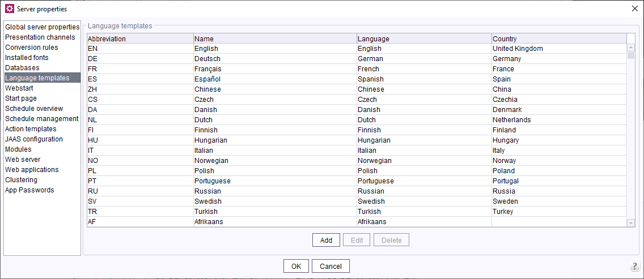The width and height of the screenshot is (644, 279).
Task: Click the Portugal country cell
Action: coord(560,181)
